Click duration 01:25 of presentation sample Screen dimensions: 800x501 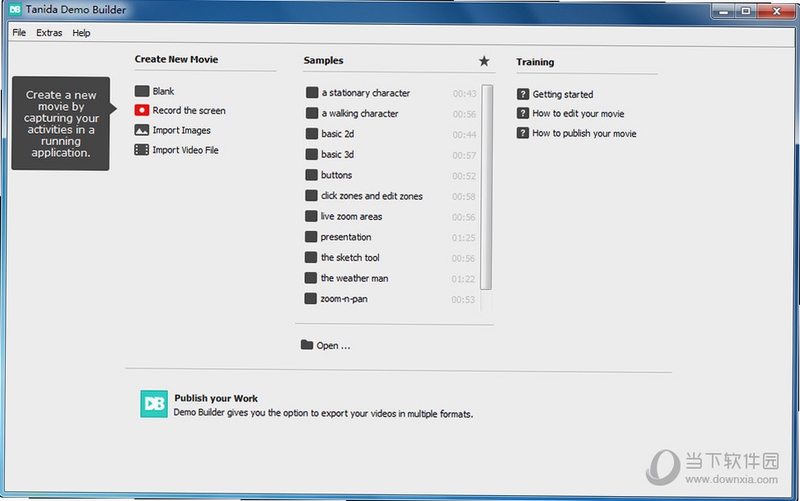pos(463,238)
